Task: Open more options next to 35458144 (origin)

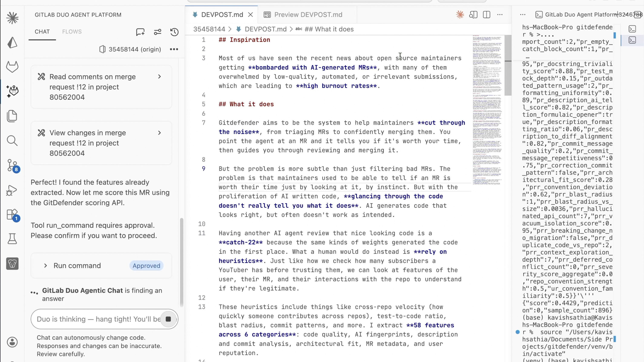Action: (x=174, y=49)
